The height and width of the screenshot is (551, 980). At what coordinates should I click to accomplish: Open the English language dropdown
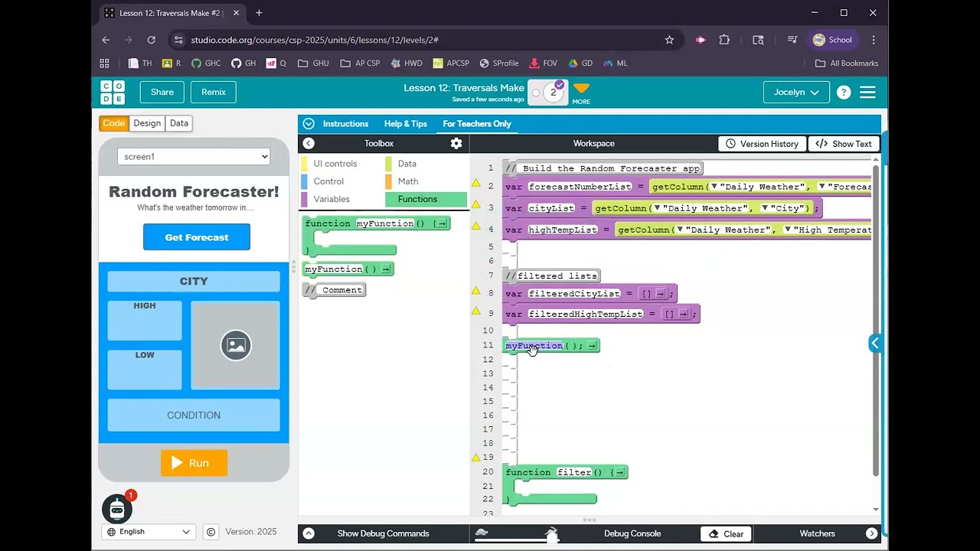pos(149,532)
